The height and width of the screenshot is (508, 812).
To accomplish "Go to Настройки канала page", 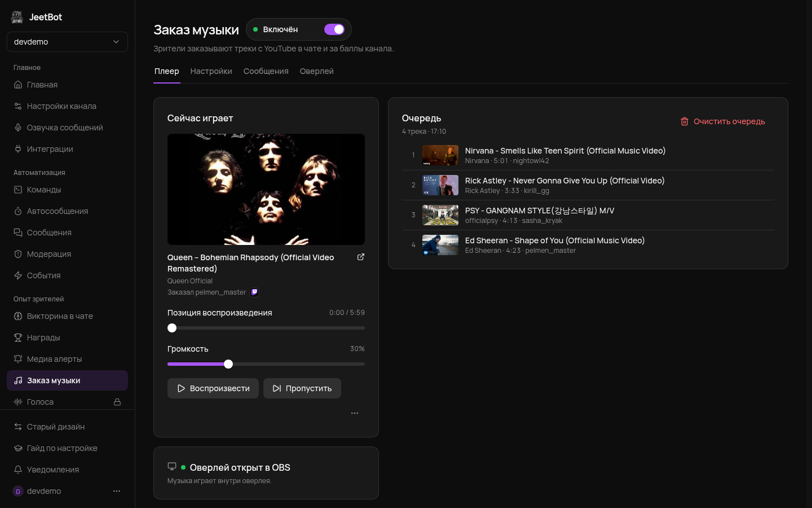I will point(67,106).
